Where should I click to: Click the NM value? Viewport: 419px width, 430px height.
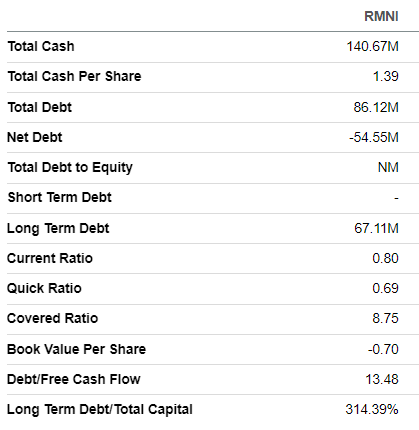[x=388, y=167]
